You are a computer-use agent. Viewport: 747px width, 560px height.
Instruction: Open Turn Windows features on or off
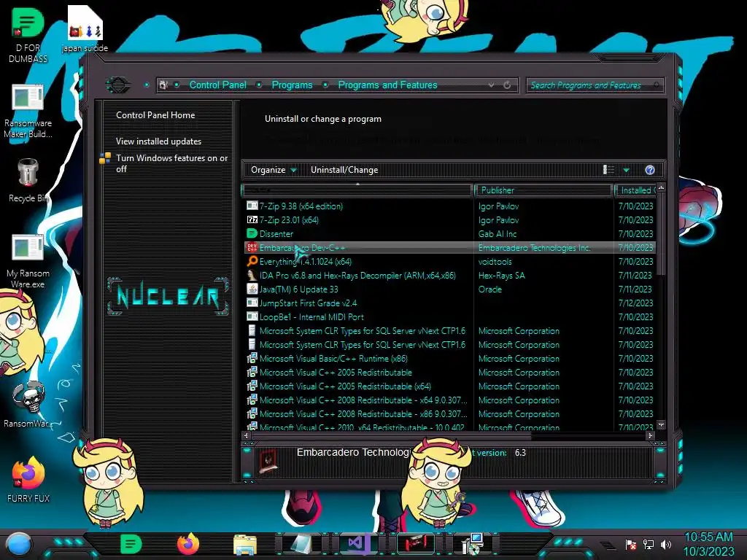coord(171,163)
